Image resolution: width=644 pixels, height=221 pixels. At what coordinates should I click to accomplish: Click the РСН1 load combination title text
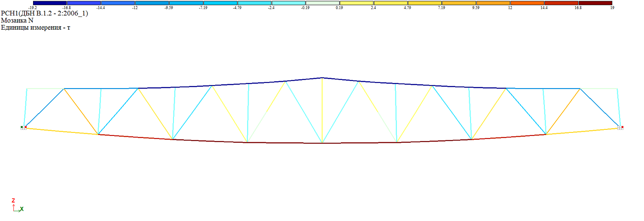point(45,13)
